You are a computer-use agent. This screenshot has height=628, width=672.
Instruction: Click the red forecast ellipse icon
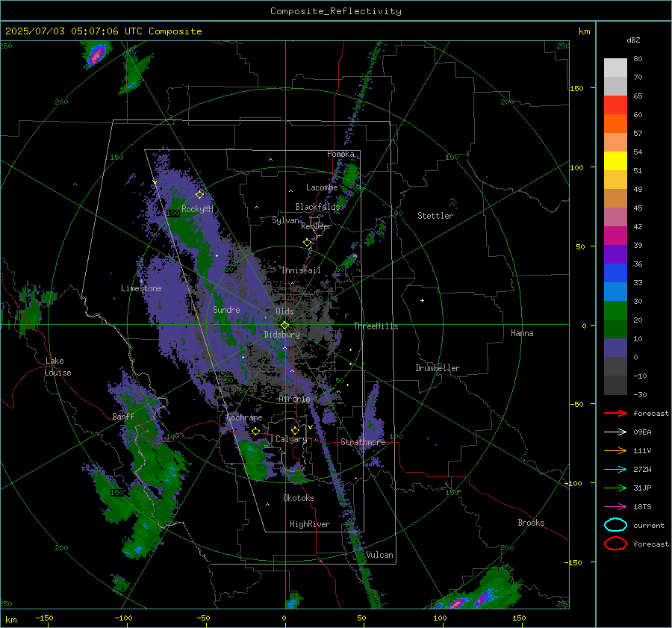click(615, 544)
